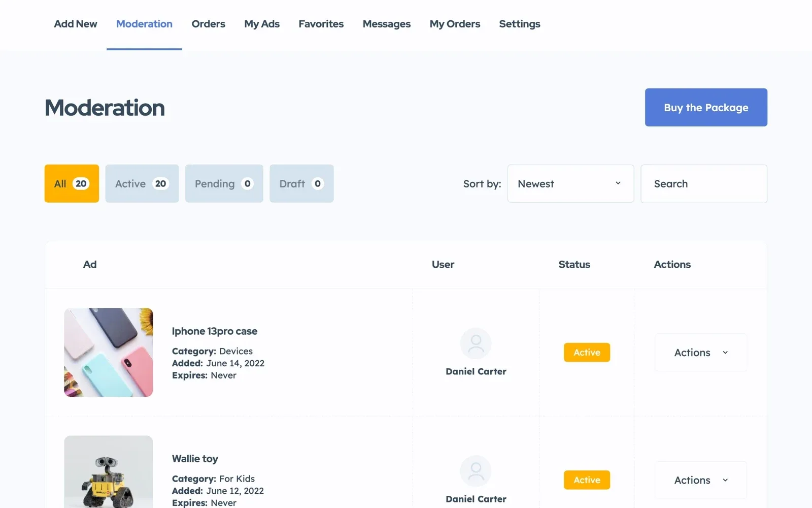Viewport: 812px width, 508px height.
Task: Open the Iphone 13pro case ad title
Action: (214, 331)
